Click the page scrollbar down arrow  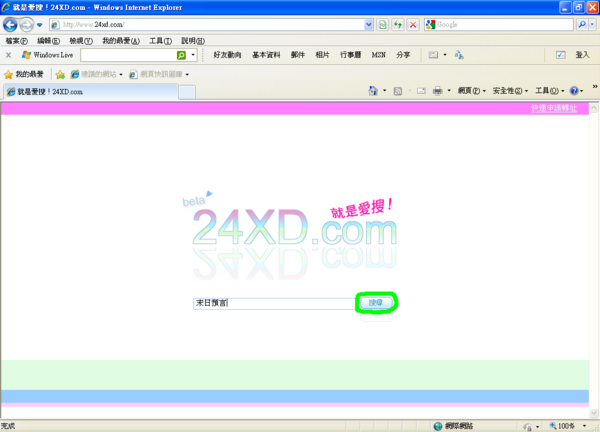pyautogui.click(x=594, y=413)
